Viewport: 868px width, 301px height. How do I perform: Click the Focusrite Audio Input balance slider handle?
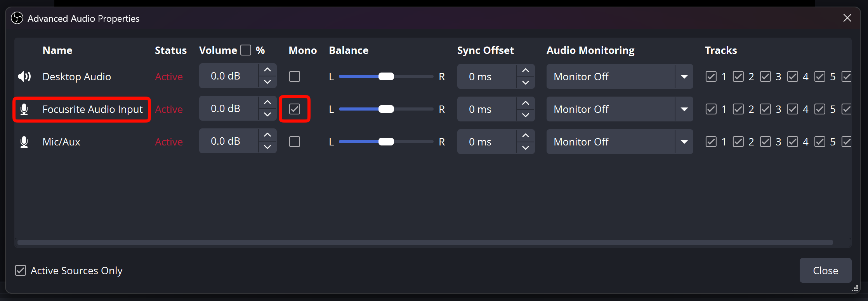click(386, 109)
